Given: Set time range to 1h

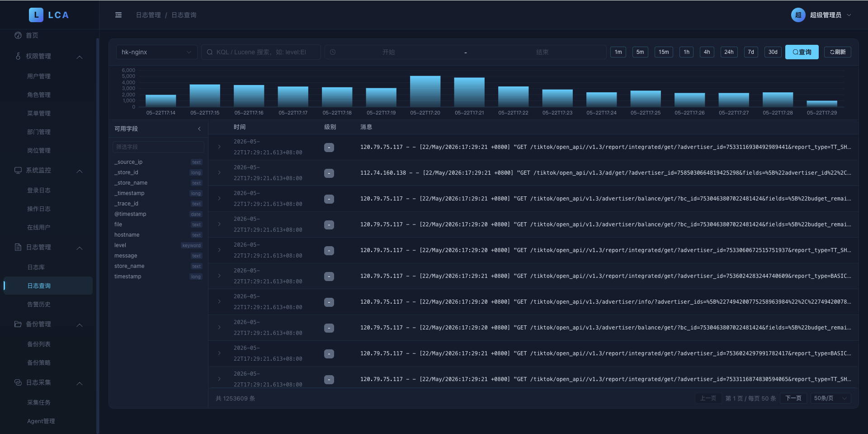Looking at the screenshot, I should [x=686, y=52].
